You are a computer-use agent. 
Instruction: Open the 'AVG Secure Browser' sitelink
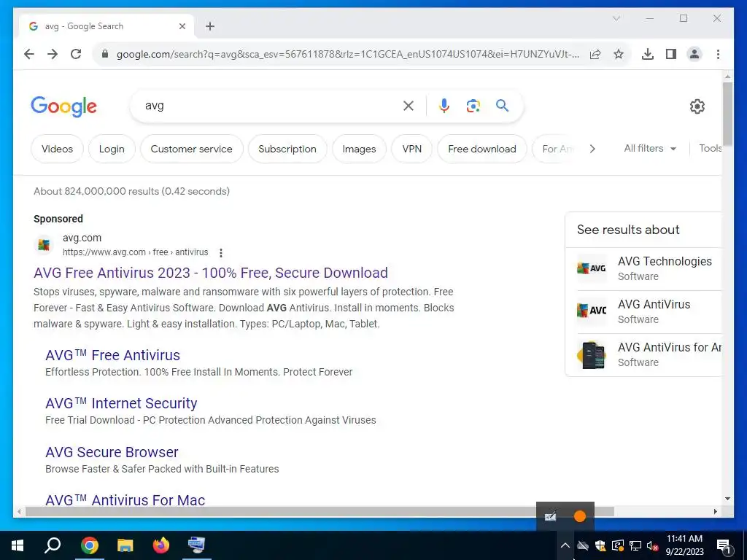(x=112, y=452)
